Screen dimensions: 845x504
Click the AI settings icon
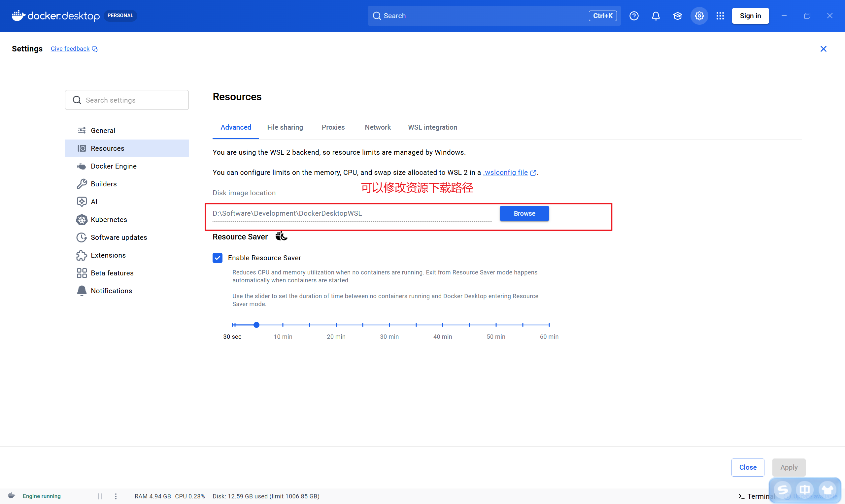coord(82,202)
